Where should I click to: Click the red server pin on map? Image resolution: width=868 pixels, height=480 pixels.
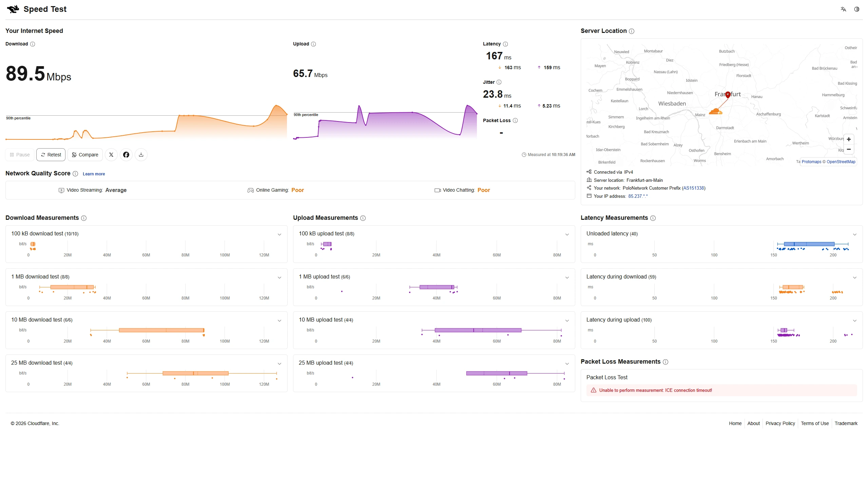tap(728, 95)
